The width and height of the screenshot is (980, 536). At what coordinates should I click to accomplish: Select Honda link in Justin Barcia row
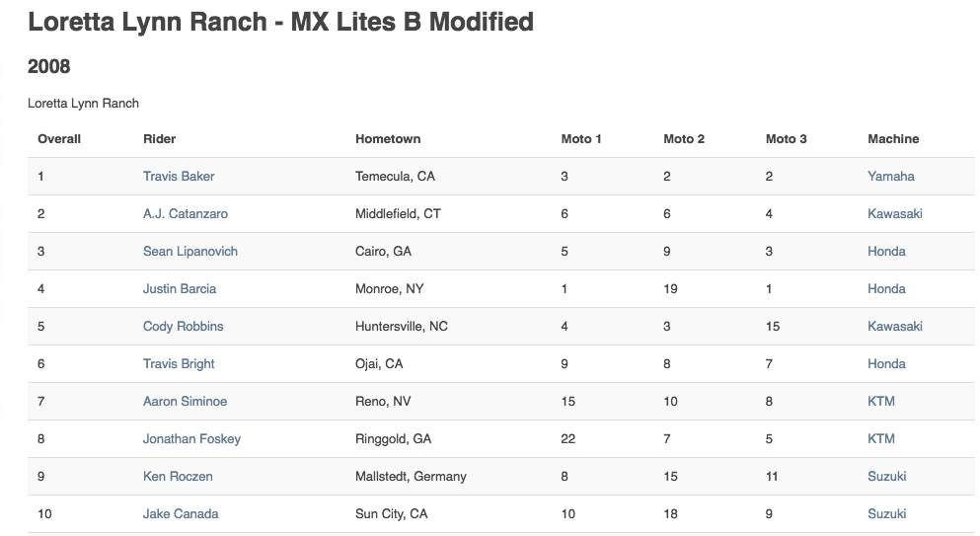[x=886, y=289]
